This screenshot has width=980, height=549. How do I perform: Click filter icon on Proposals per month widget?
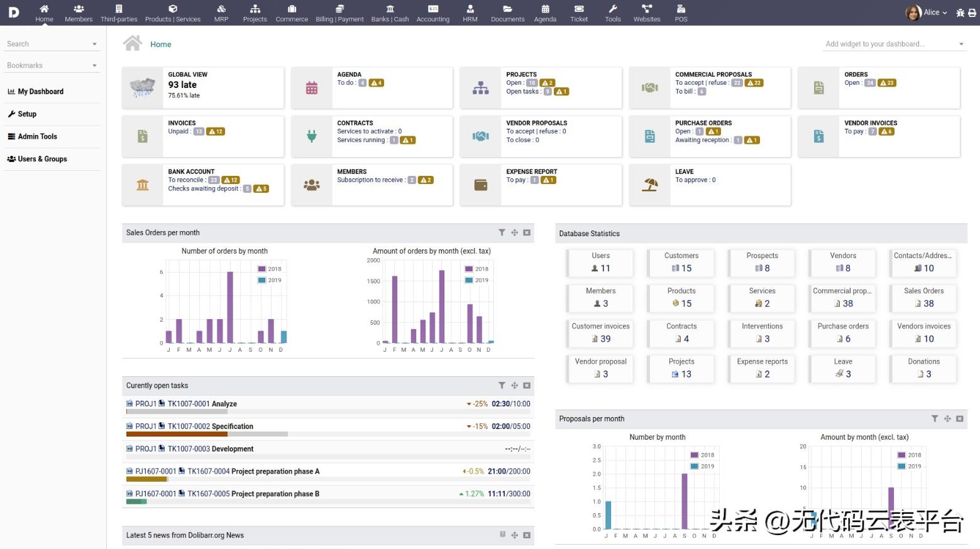935,418
